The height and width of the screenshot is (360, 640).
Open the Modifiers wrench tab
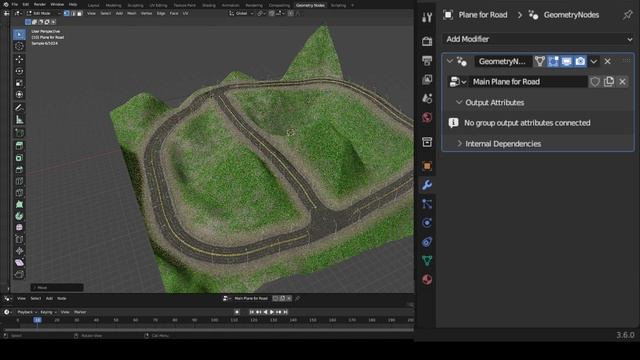pos(427,185)
